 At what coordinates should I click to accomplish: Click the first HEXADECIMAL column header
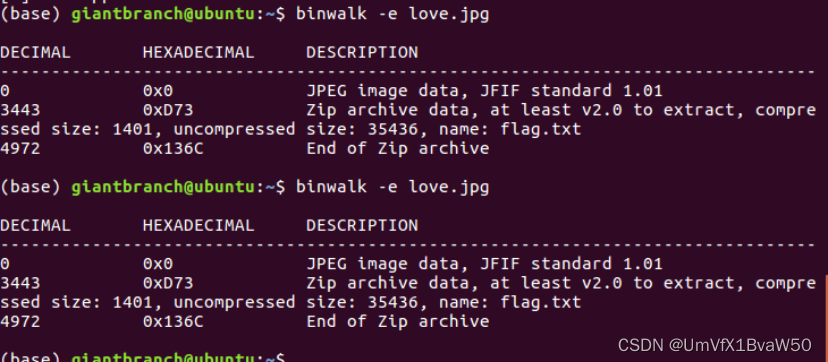tap(199, 52)
